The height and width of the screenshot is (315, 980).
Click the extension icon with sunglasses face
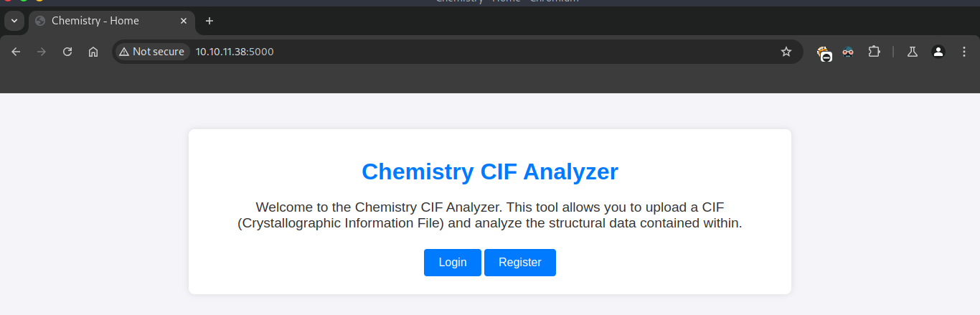[x=848, y=52]
